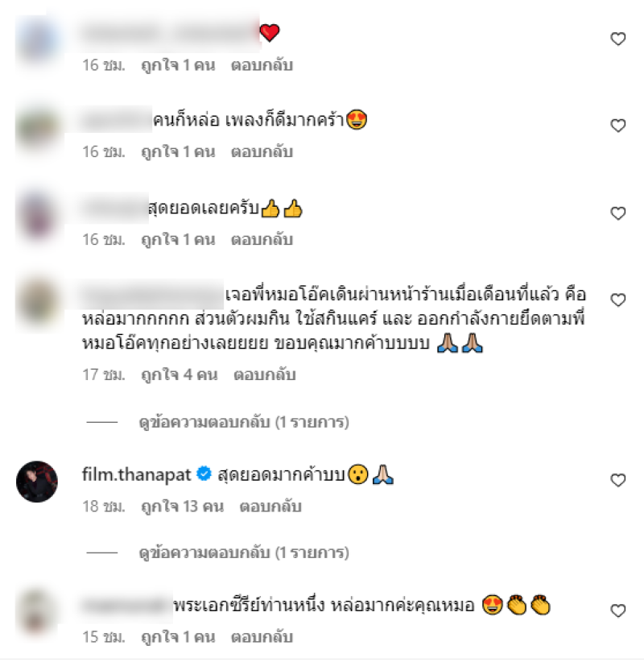The image size is (644, 662).
Task: Click the blue verified badge beside film.thanapat
Action: point(204,474)
